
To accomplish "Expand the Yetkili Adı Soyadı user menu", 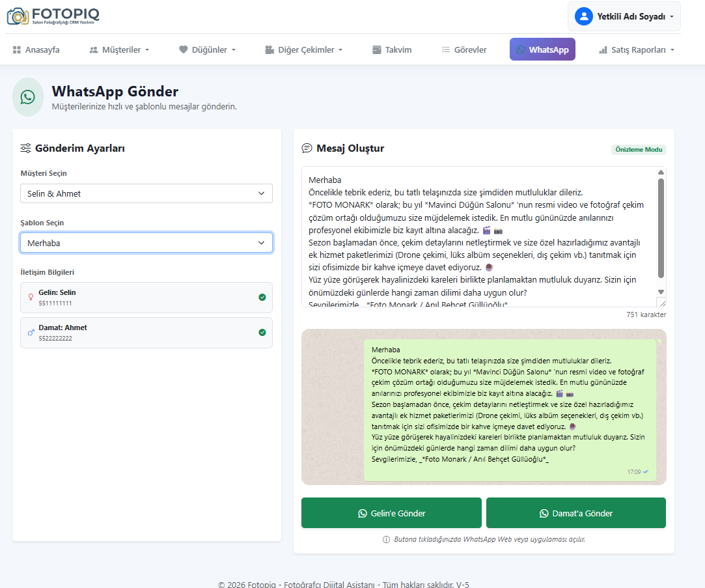I will coord(624,16).
